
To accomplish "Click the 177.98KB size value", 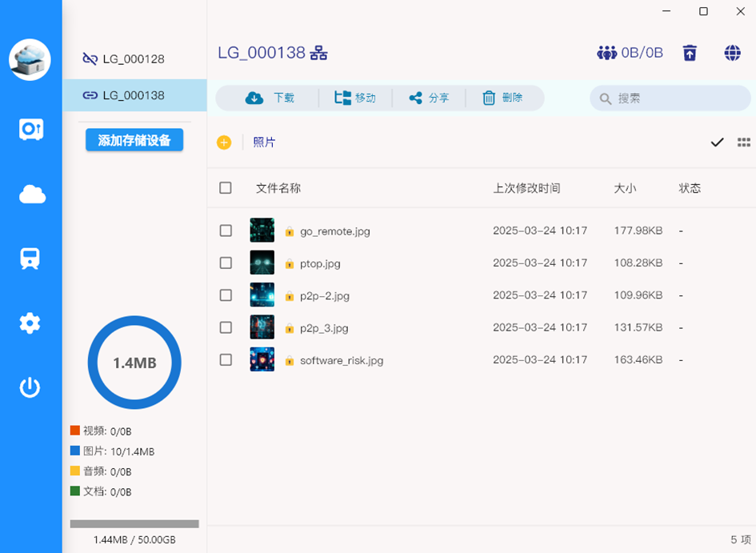I will pos(638,231).
